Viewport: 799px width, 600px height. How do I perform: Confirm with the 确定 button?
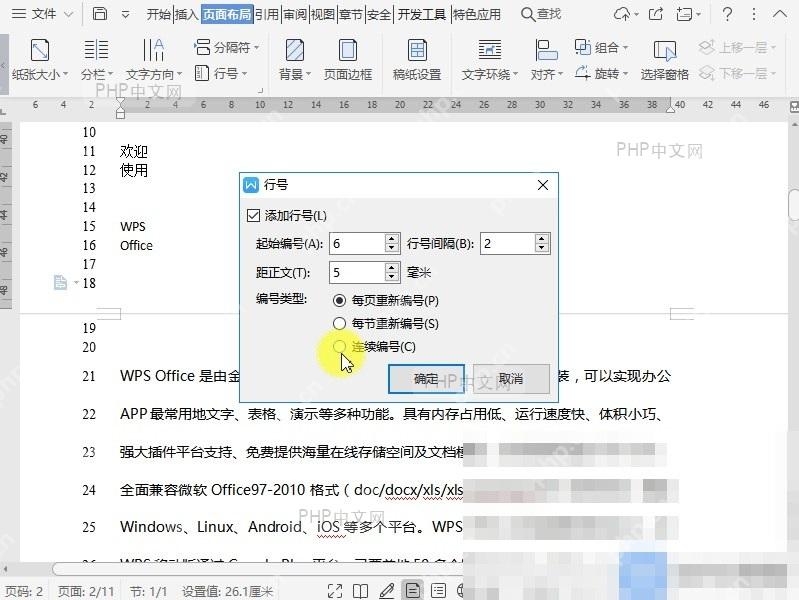[x=426, y=379]
